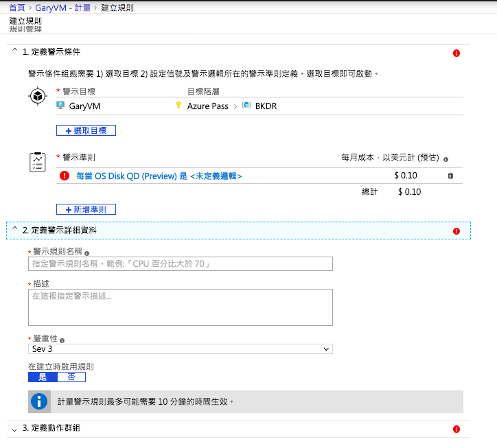
Task: Click the error indicator on section 2
Action: click(456, 231)
